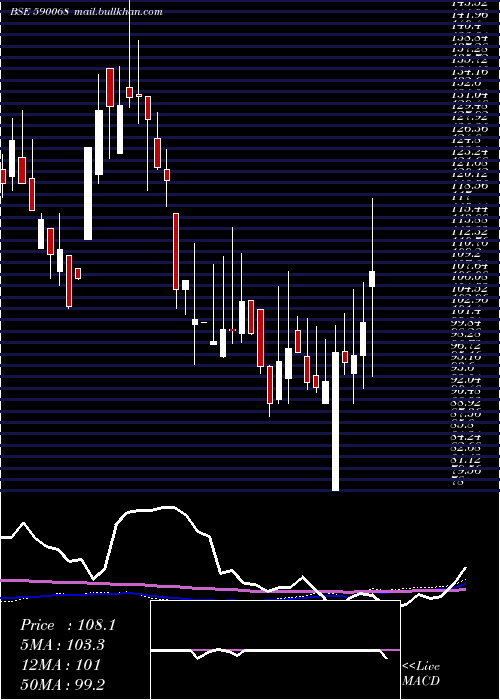This screenshot has height=700, width=500.
Task: Click the '141.96' price axis label
Action: point(469,14)
